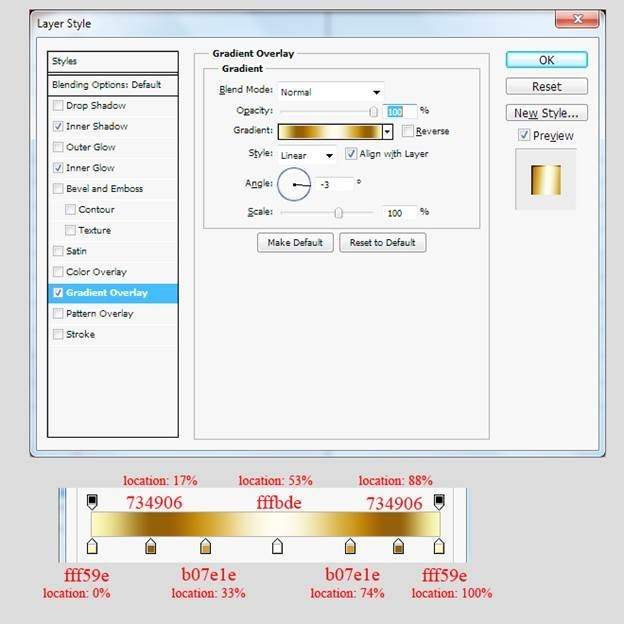Click the angle dial control

tap(295, 184)
